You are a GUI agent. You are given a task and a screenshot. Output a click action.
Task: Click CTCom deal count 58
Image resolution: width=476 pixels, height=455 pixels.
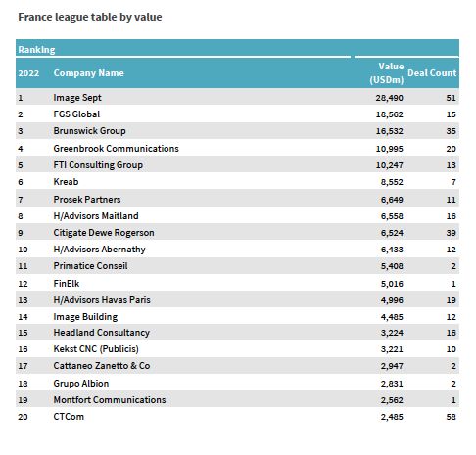451,417
